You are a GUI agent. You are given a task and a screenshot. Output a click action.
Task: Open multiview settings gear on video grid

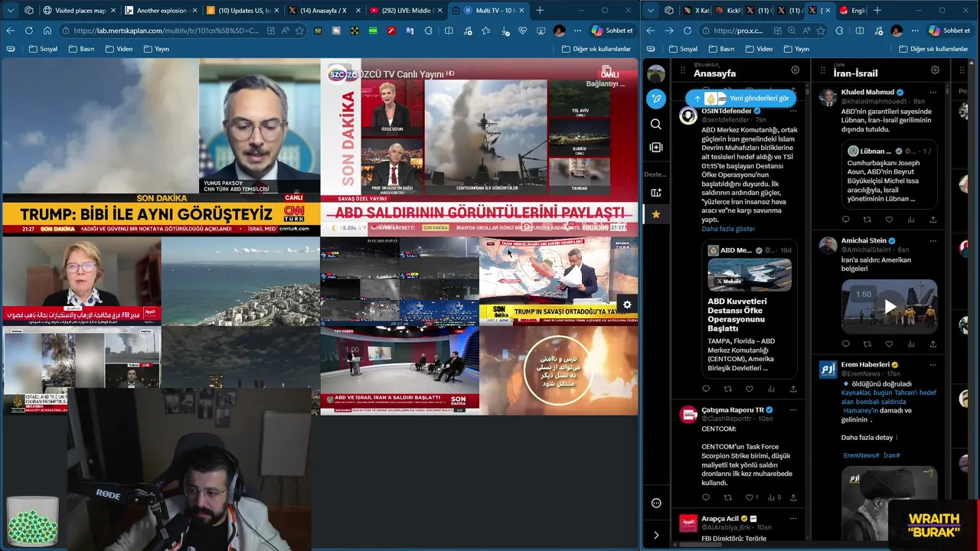pos(627,305)
